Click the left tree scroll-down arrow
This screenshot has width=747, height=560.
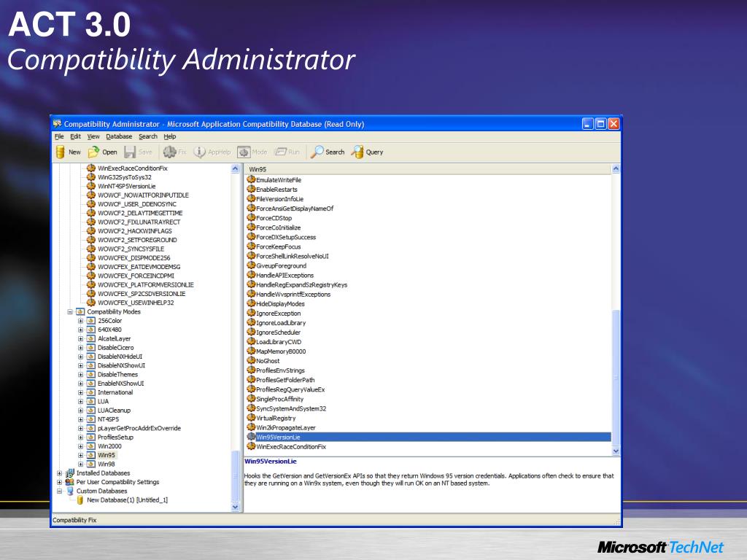(235, 507)
